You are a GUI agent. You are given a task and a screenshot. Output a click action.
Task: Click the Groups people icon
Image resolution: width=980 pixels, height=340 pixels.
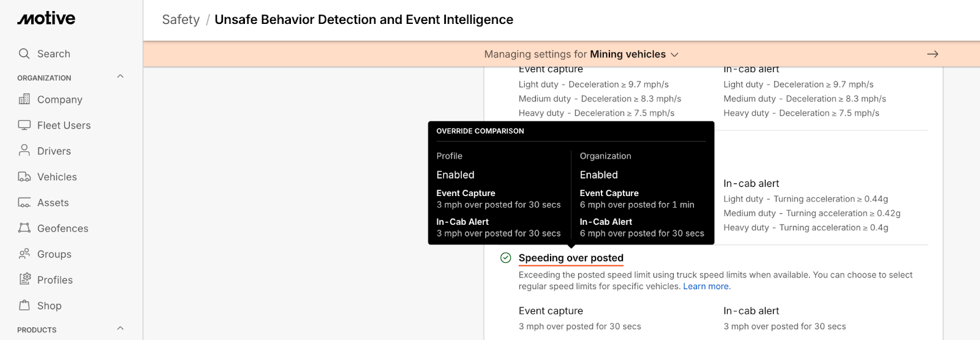pyautogui.click(x=24, y=254)
